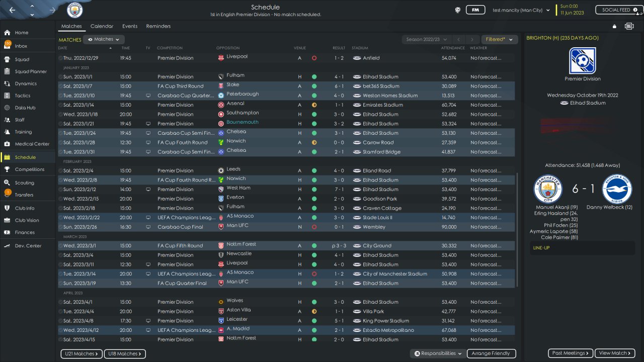Click the matches list scrollbar

[x=517, y=230]
